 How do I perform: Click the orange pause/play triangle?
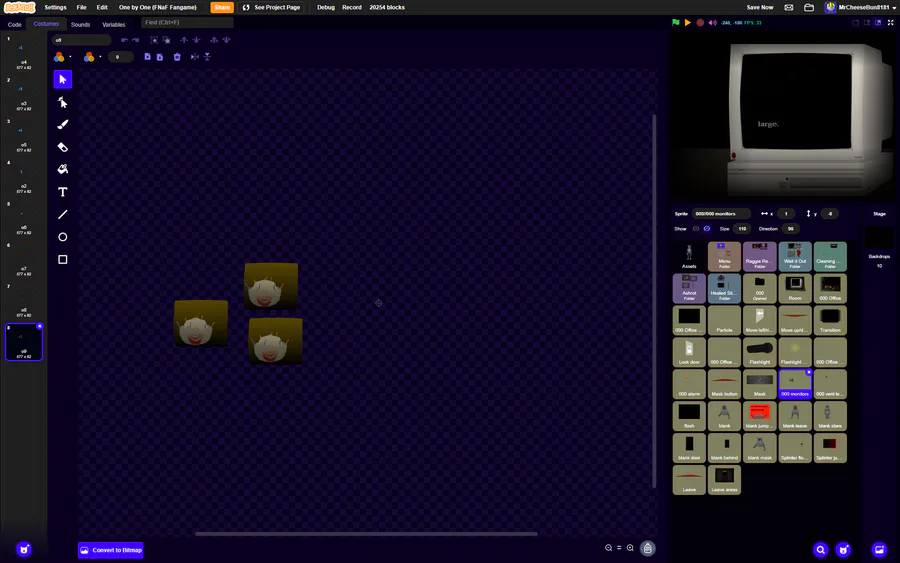(x=688, y=23)
